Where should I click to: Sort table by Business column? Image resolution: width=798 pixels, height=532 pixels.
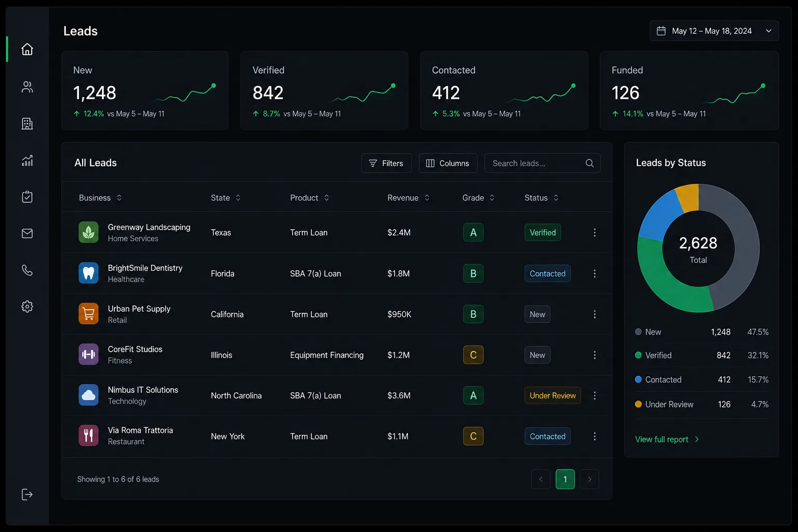point(100,198)
